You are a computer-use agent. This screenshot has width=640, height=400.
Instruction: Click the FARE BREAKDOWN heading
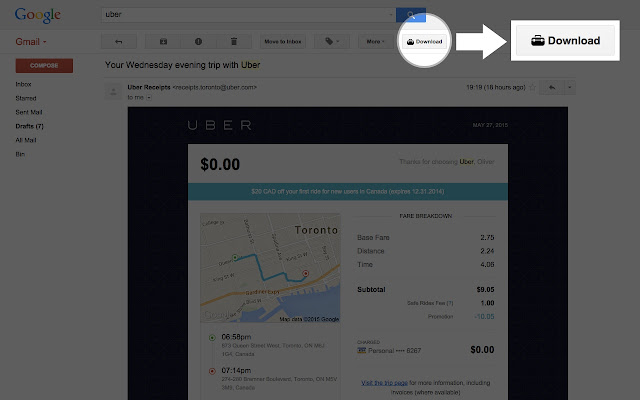pyautogui.click(x=426, y=216)
